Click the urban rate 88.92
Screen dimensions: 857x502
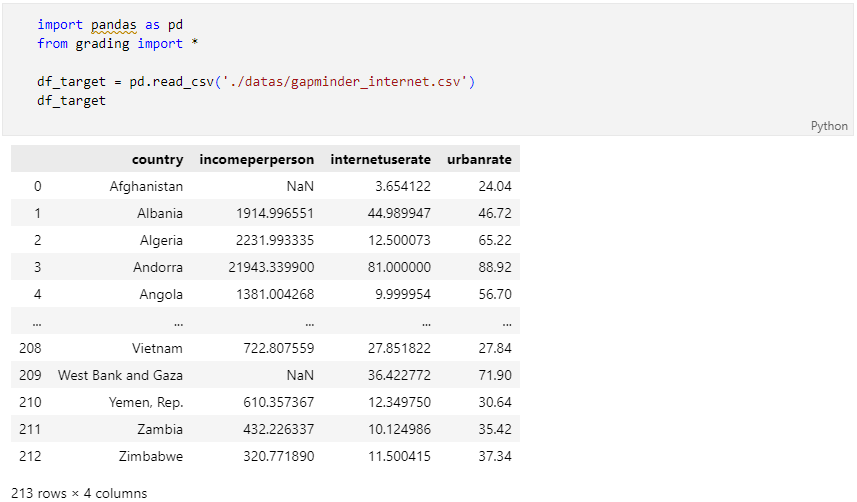point(495,267)
